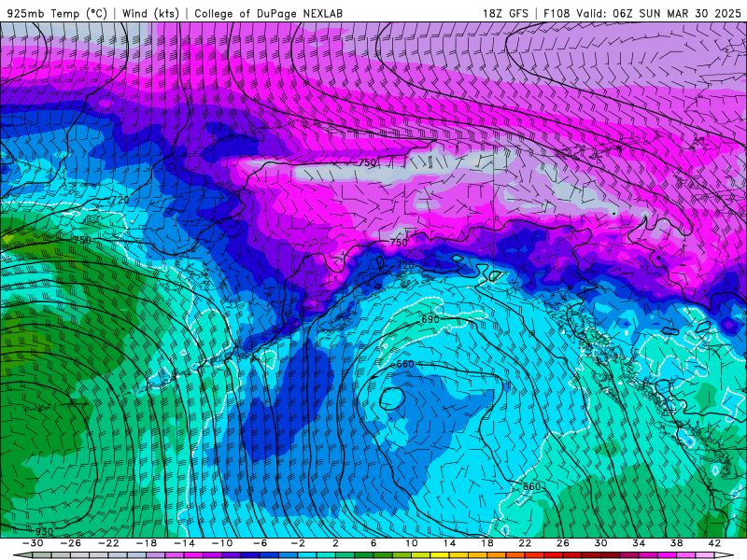This screenshot has height=560, width=747.
Task: Click the '690' height contour label
Action: point(430,319)
